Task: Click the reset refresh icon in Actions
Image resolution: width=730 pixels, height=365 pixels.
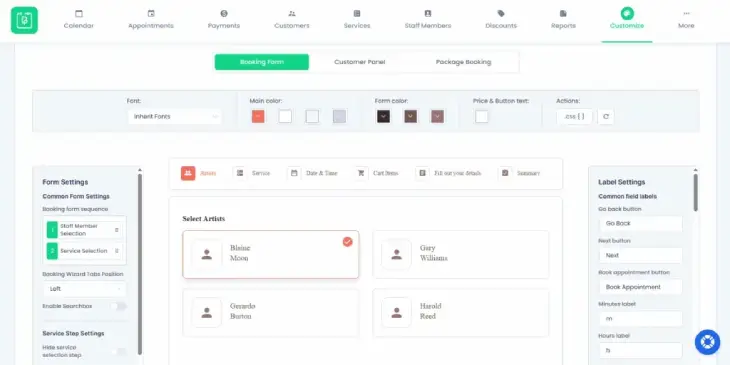Action: 606,116
